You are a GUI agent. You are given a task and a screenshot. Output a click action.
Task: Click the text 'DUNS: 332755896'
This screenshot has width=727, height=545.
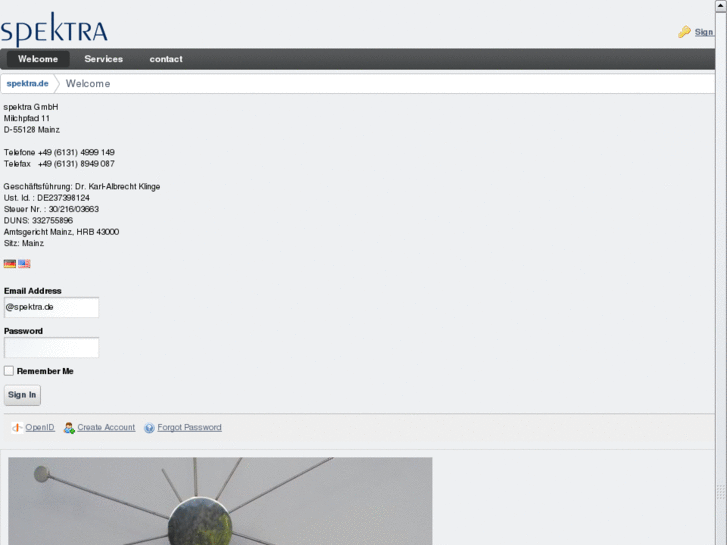click(x=38, y=220)
